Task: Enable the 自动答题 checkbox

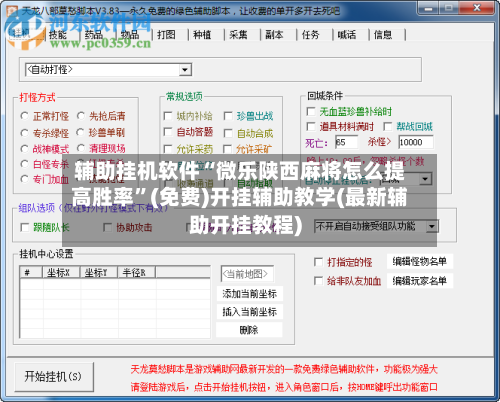Action: 168,132
